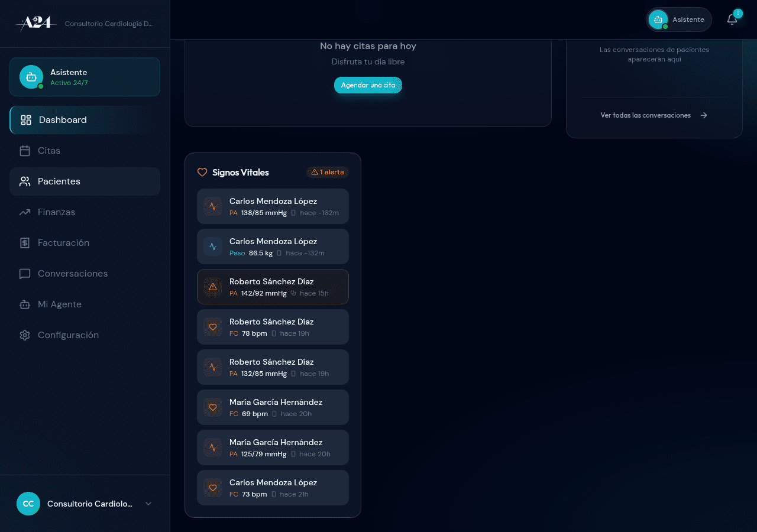This screenshot has height=532, width=757.
Task: Click the notification bell icon
Action: coord(732,19)
